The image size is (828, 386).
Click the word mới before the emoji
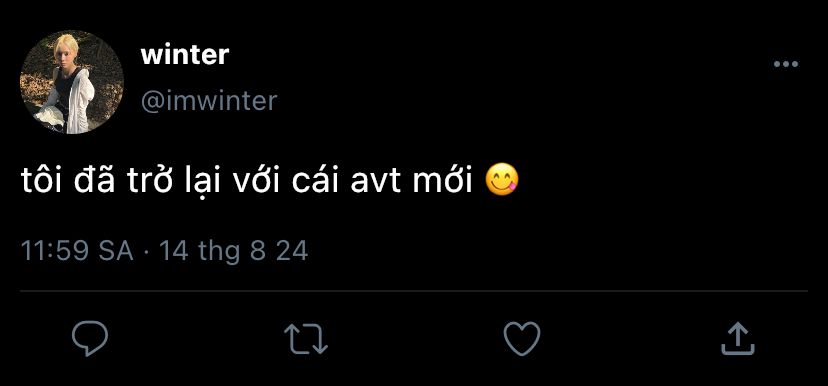point(442,181)
